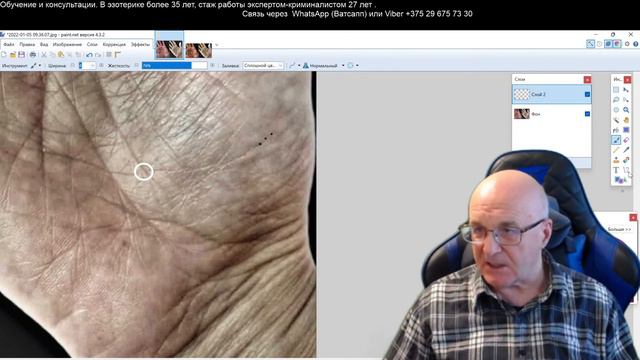Viewport: 640px width, 360px height.
Task: Toggle the rulers button
Action: pyautogui.click(x=118, y=54)
